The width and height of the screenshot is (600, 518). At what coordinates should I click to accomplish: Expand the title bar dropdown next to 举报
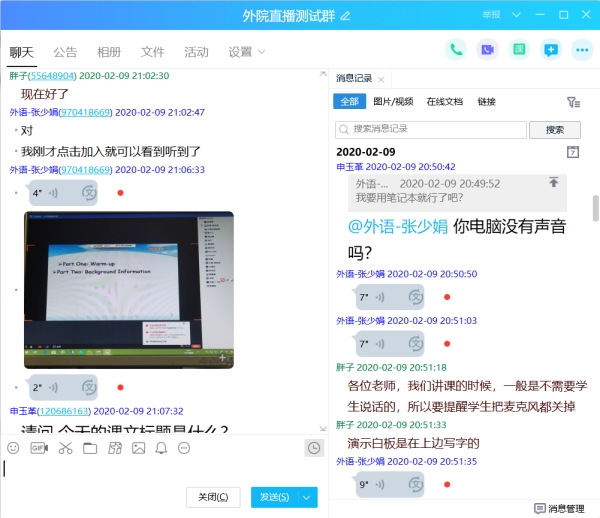pos(517,15)
